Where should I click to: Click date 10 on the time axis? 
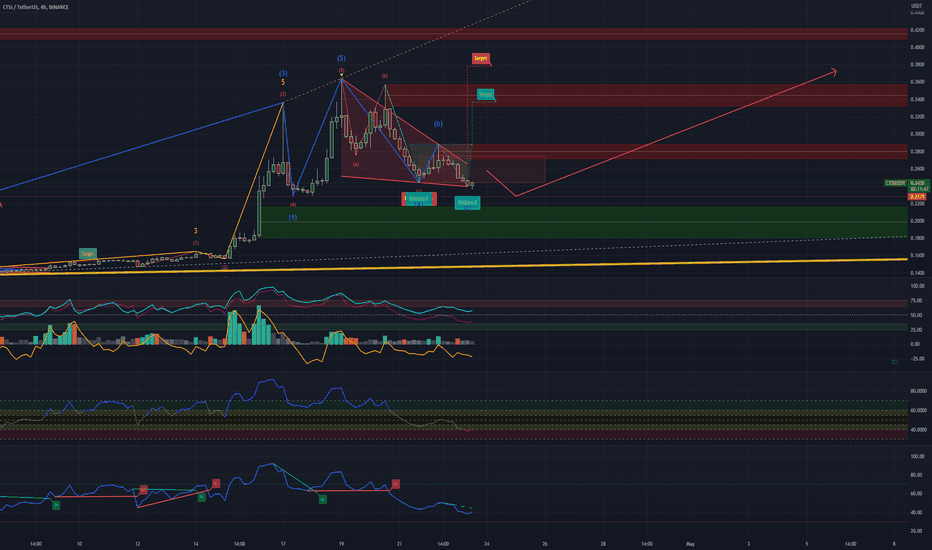click(79, 543)
